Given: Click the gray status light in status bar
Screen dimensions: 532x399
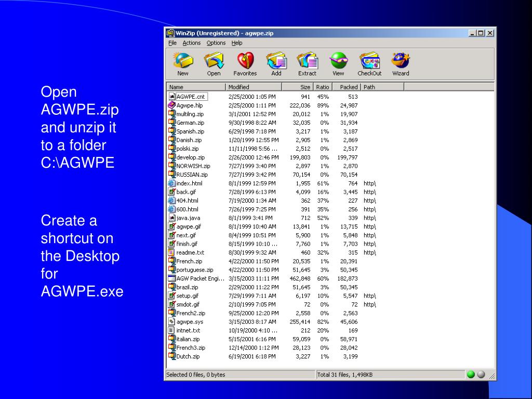Looking at the screenshot, I should (x=481, y=374).
